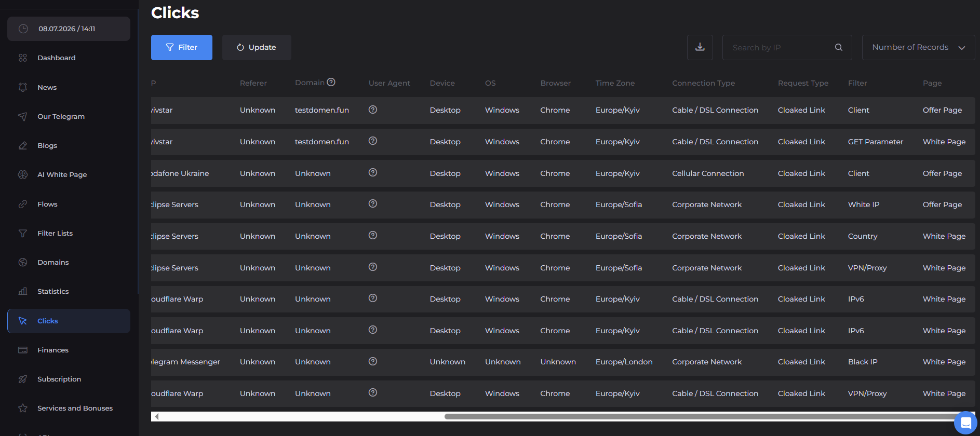Click the Clicks page heading
Screen dimensions: 980x436
click(x=175, y=12)
